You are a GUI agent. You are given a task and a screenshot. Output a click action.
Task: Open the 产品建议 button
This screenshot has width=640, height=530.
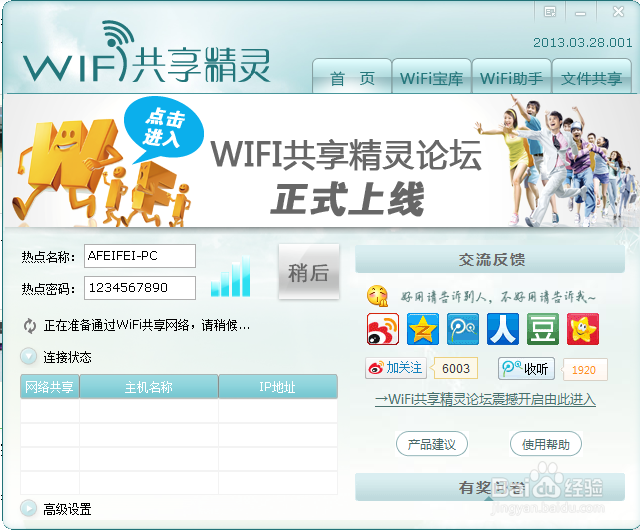point(431,444)
